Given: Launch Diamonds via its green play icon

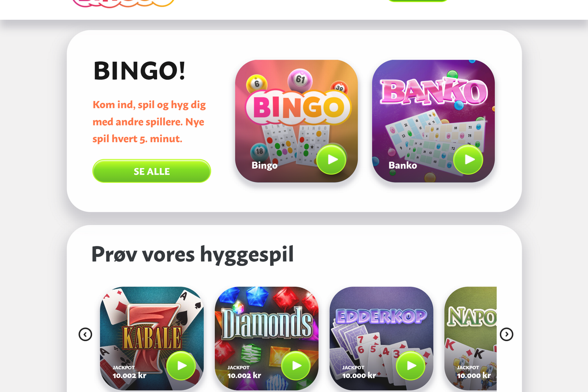Looking at the screenshot, I should 296,366.
